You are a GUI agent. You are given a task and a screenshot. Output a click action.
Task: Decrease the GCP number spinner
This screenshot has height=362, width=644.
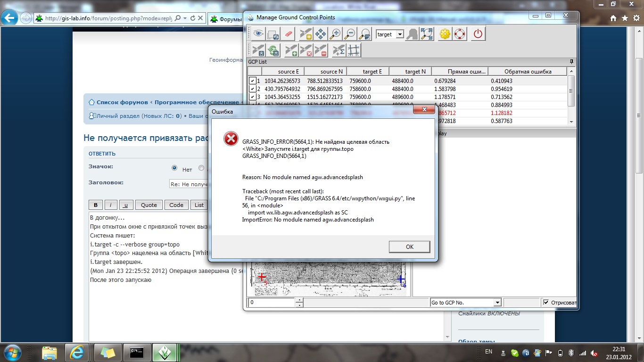(x=299, y=304)
